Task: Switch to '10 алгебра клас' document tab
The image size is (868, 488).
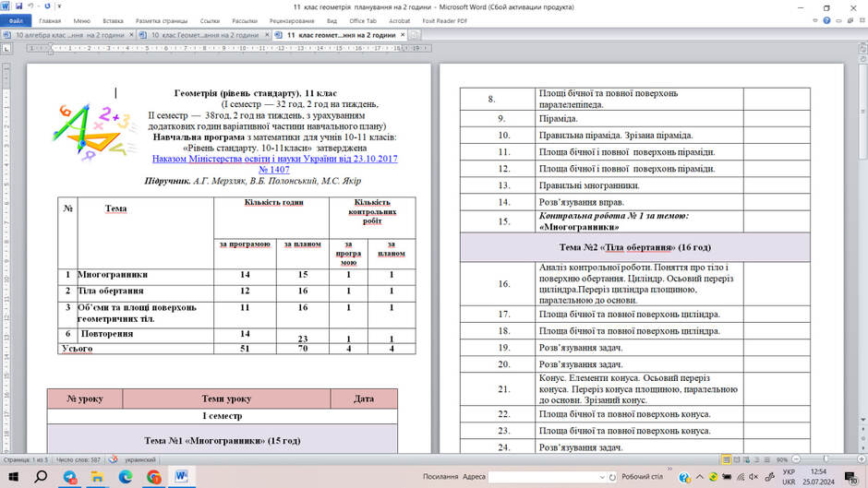Action: point(69,35)
